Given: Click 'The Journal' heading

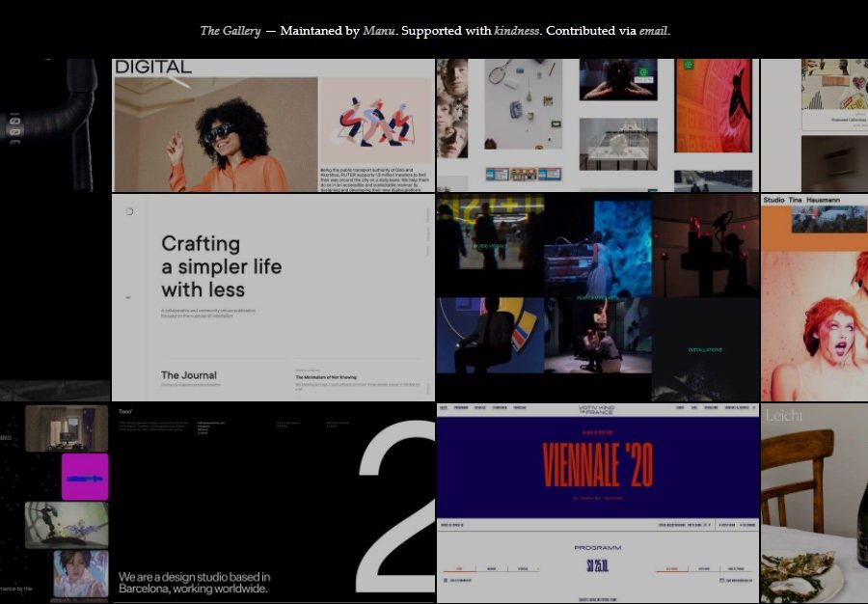Looking at the screenshot, I should [189, 375].
